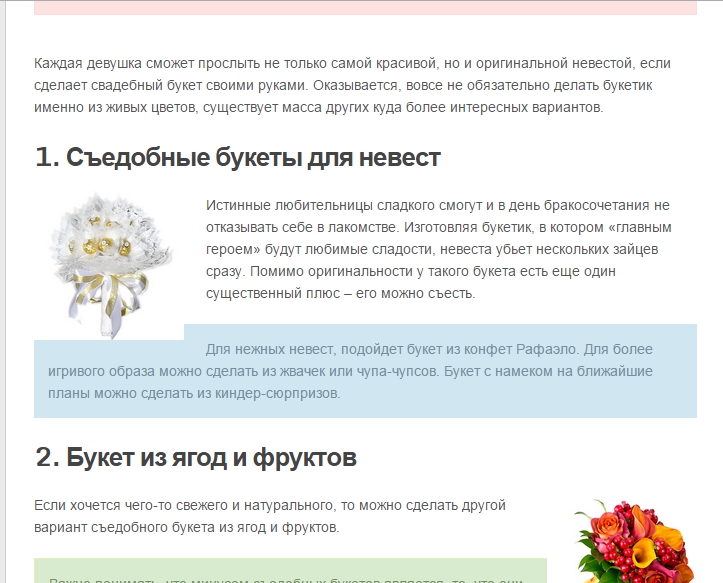The height and width of the screenshot is (583, 723).
Task: Click heading "1. Съедобные букеты для невест"
Action: pos(238,157)
